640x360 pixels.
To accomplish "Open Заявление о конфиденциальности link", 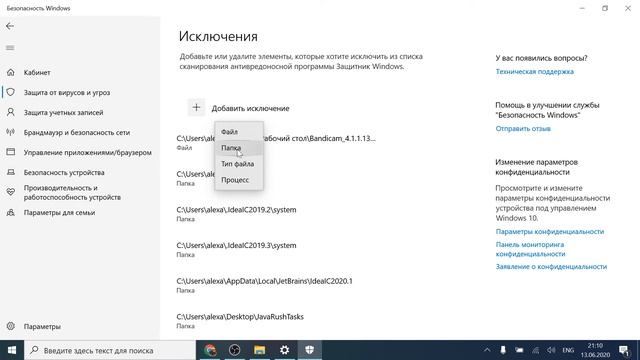I will click(x=551, y=267).
